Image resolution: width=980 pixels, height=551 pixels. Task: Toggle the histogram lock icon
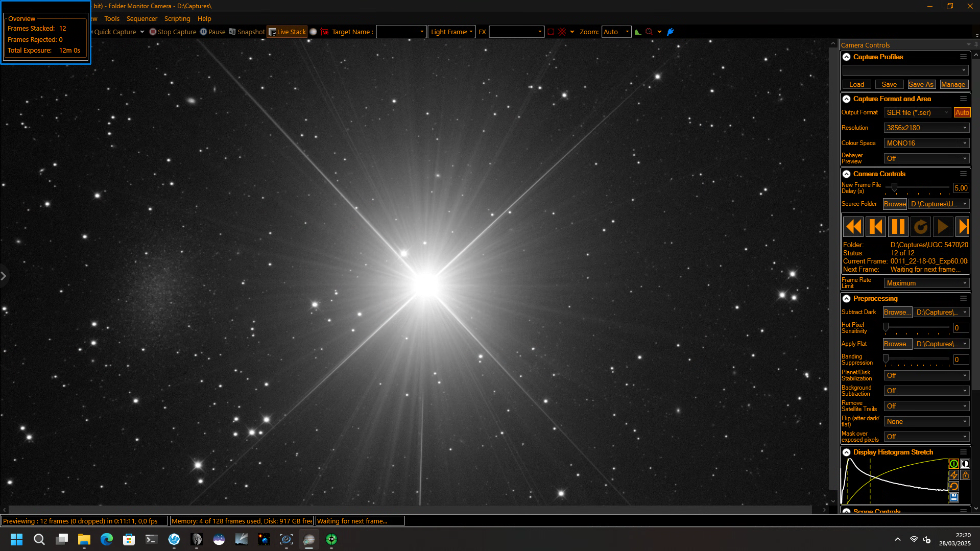tap(965, 475)
